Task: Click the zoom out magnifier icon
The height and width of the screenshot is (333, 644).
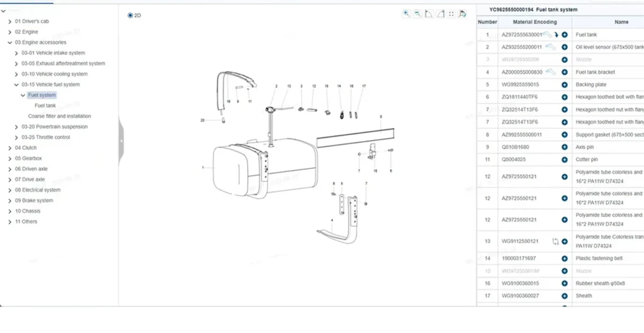Action: 418,14
